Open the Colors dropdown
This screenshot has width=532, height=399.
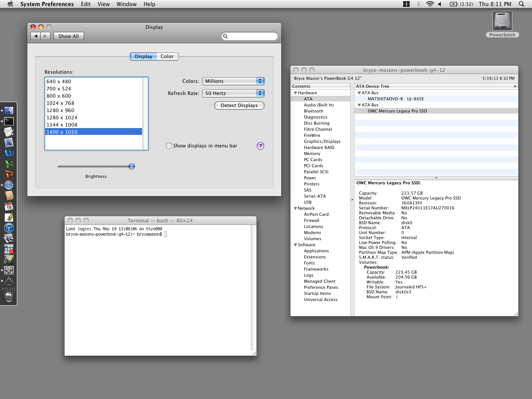tap(233, 81)
